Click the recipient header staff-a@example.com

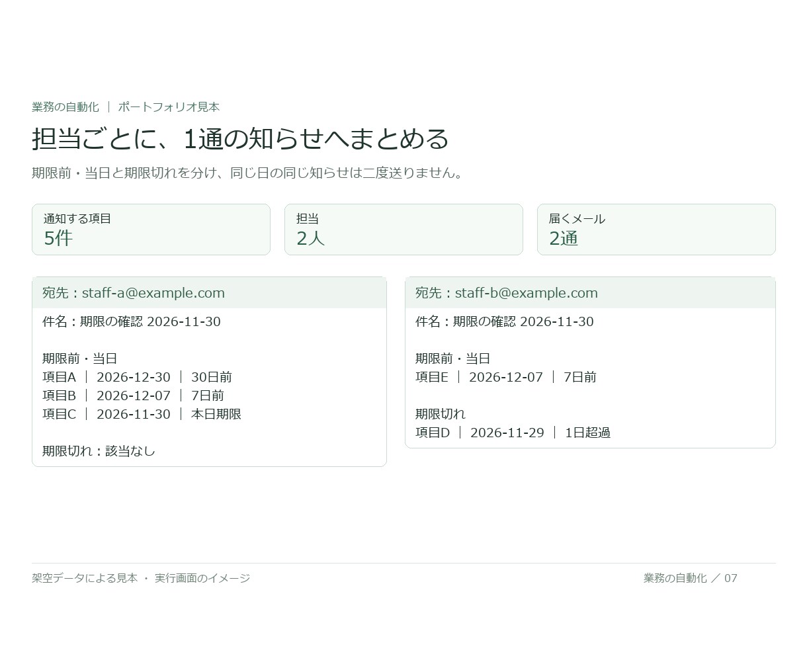(209, 293)
